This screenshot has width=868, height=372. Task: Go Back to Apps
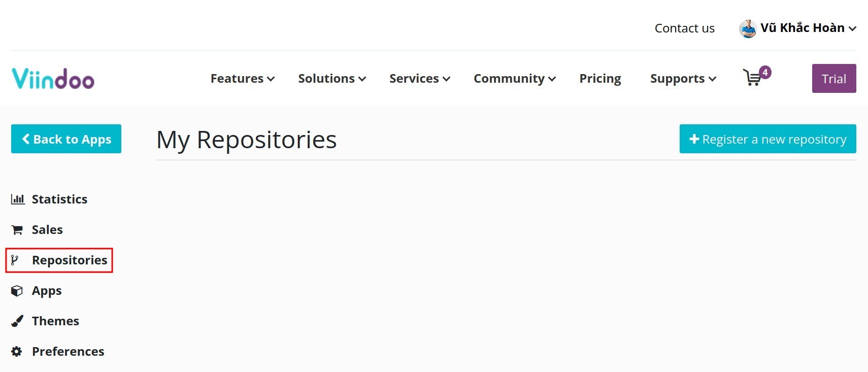[x=66, y=139]
